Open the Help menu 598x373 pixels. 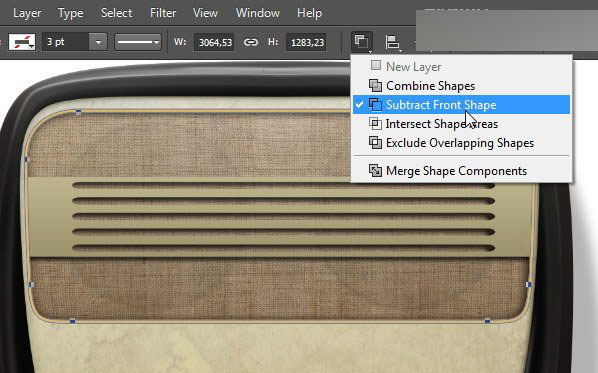tap(309, 13)
